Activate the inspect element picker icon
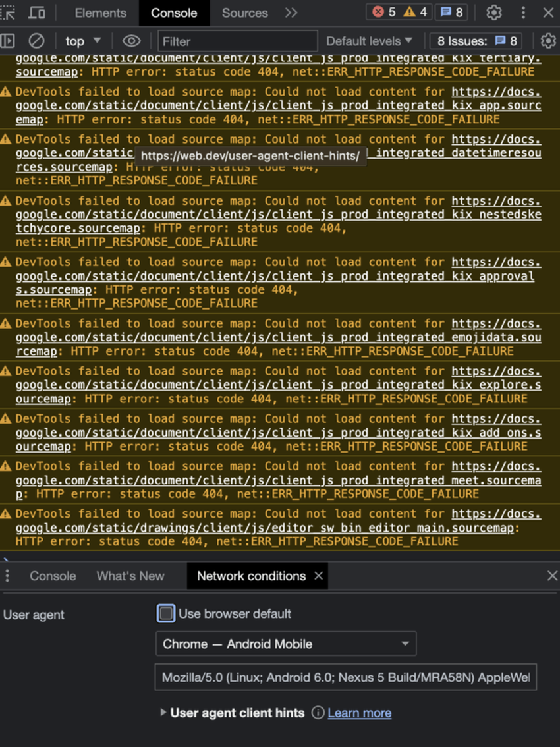This screenshot has width=560, height=747. 8,13
